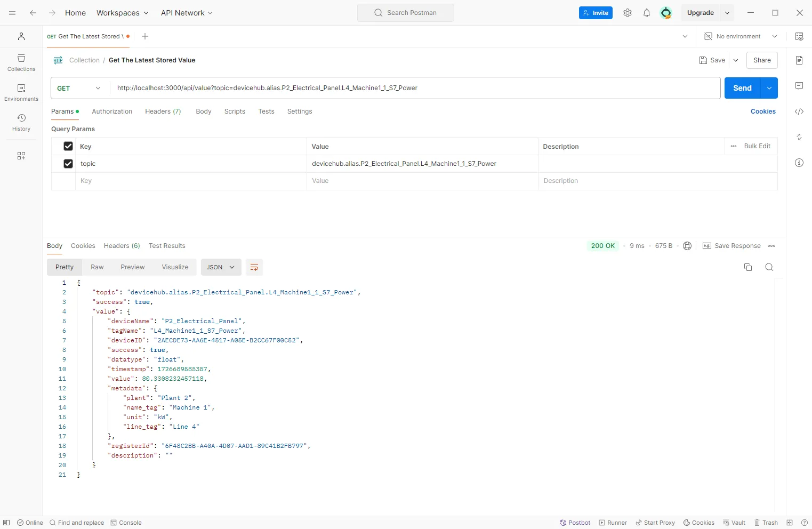Click the Search Postman box
Screen dimensions: 812x529
406,13
